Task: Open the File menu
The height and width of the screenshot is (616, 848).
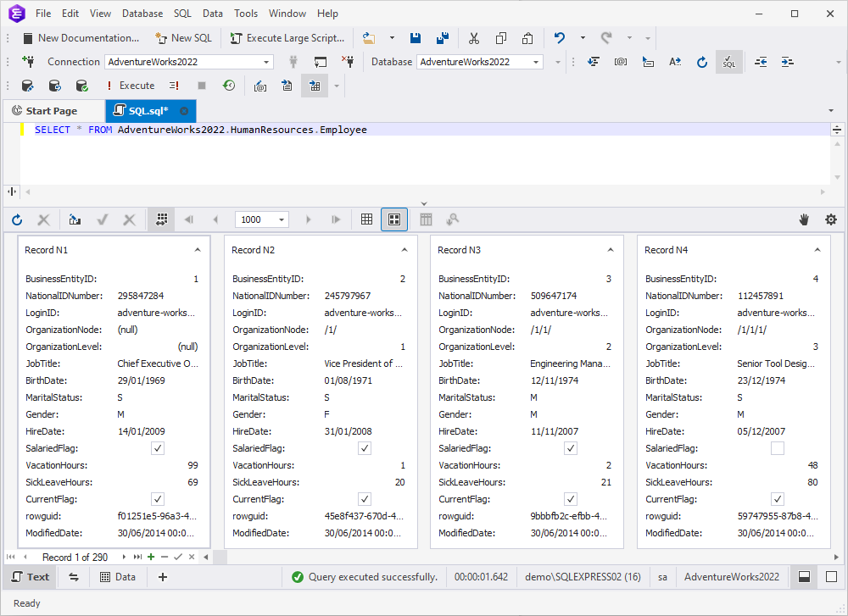Action: 43,14
